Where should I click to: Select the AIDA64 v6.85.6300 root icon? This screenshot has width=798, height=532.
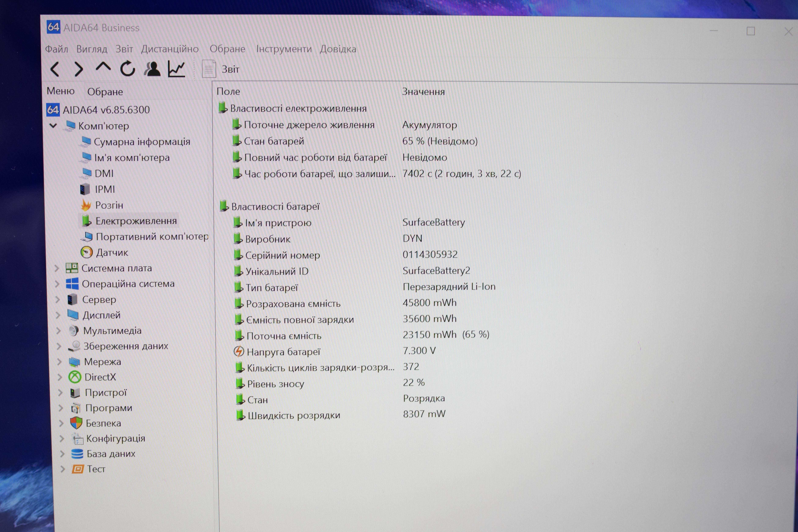(x=53, y=110)
